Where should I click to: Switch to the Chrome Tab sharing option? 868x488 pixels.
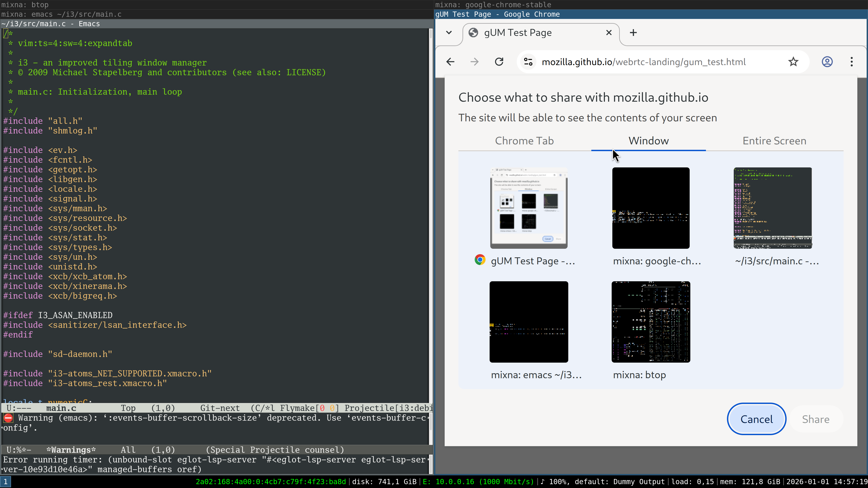pyautogui.click(x=524, y=141)
